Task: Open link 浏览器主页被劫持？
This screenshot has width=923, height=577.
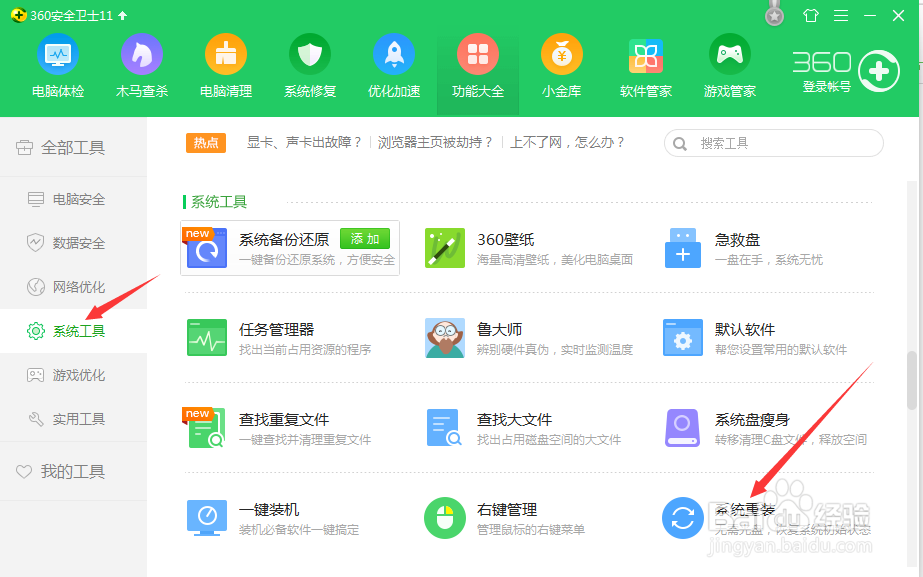Action: (x=435, y=142)
